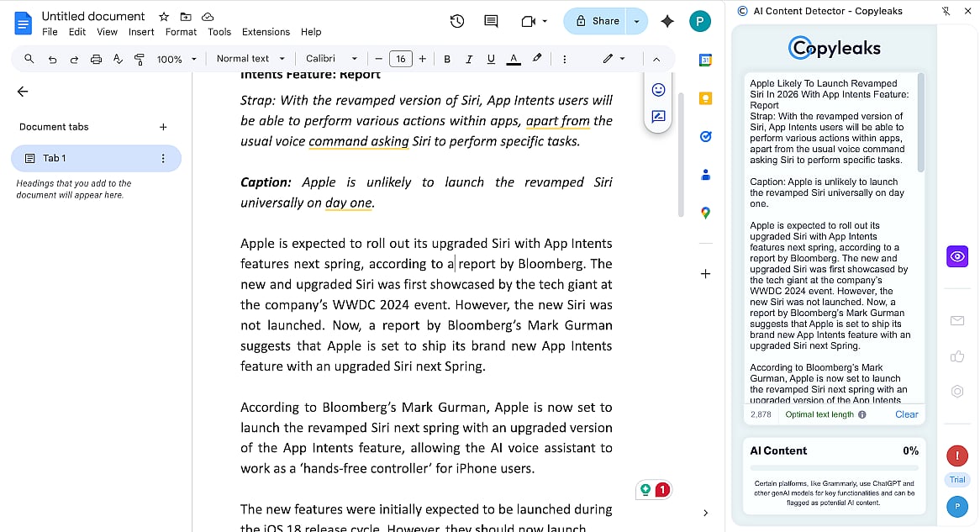
Task: Open Copyleaks settings via the gear icon
Action: tap(957, 391)
